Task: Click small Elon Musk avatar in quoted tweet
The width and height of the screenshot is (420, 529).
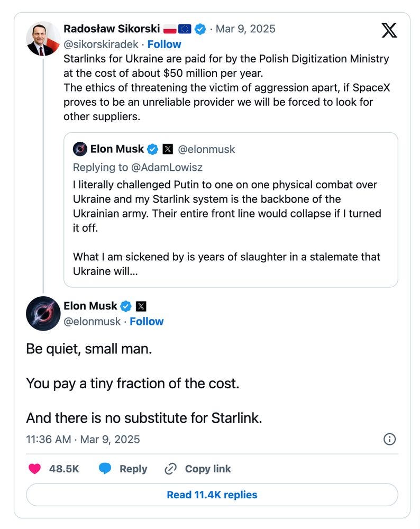Action: pyautogui.click(x=80, y=150)
